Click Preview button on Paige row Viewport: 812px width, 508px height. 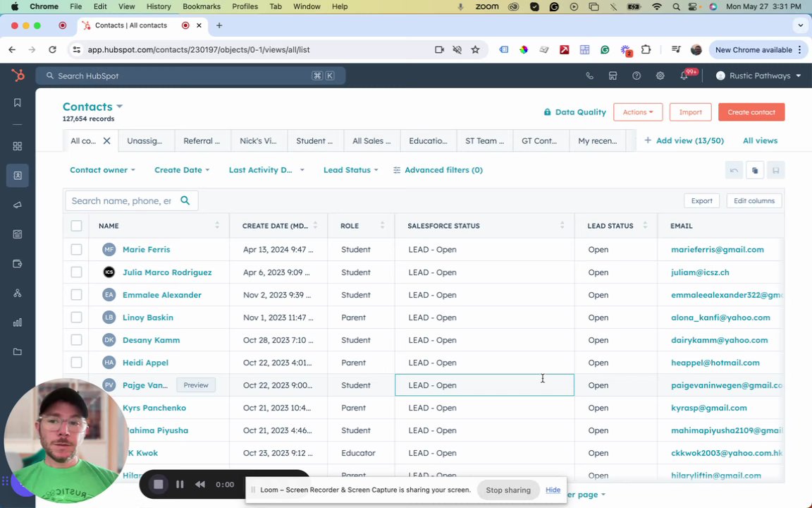[196, 385]
